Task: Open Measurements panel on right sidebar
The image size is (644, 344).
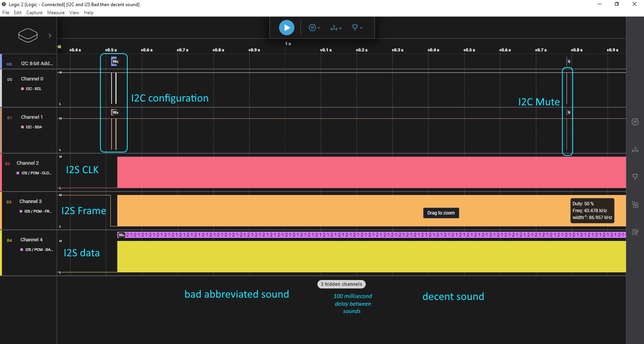Action: pyautogui.click(x=635, y=149)
